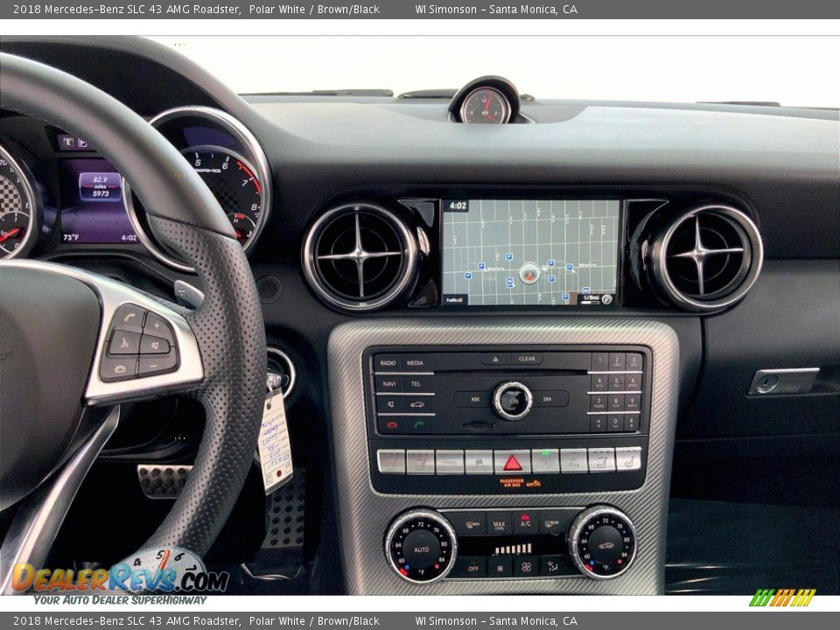This screenshot has width=840, height=630.
Task: Skip to next track button
Action: click(548, 400)
